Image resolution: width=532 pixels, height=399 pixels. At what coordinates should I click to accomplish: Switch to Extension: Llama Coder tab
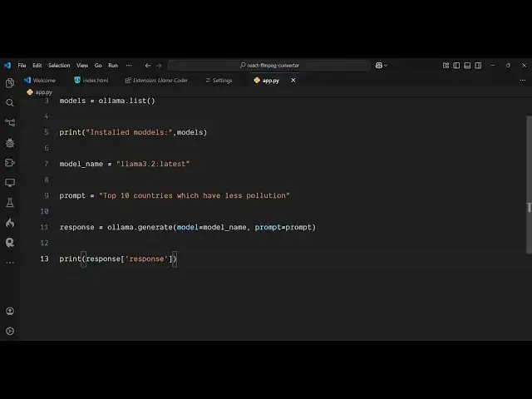coord(156,81)
